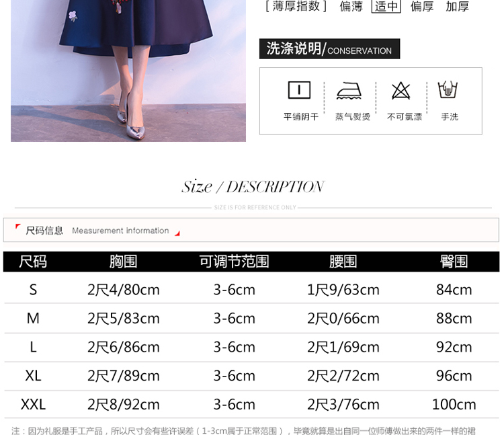Viewport: 504px width, 435px height.
Task: Click the flat dry in shade icon
Action: click(x=300, y=91)
